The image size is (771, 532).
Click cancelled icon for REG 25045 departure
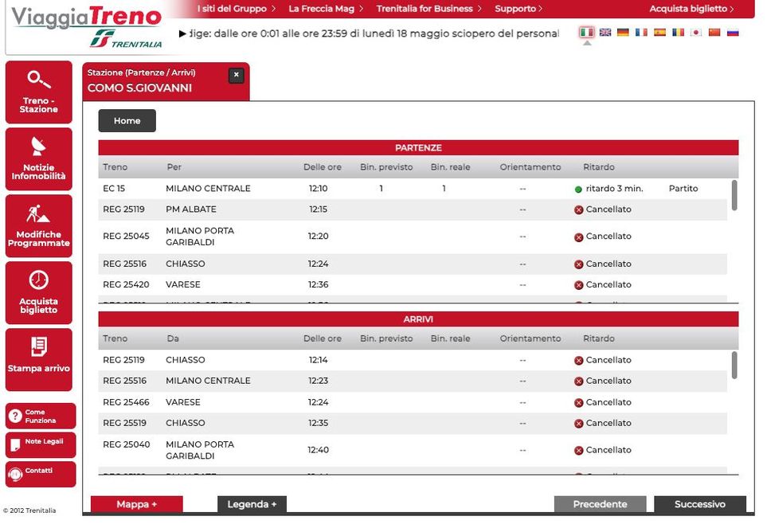point(579,237)
